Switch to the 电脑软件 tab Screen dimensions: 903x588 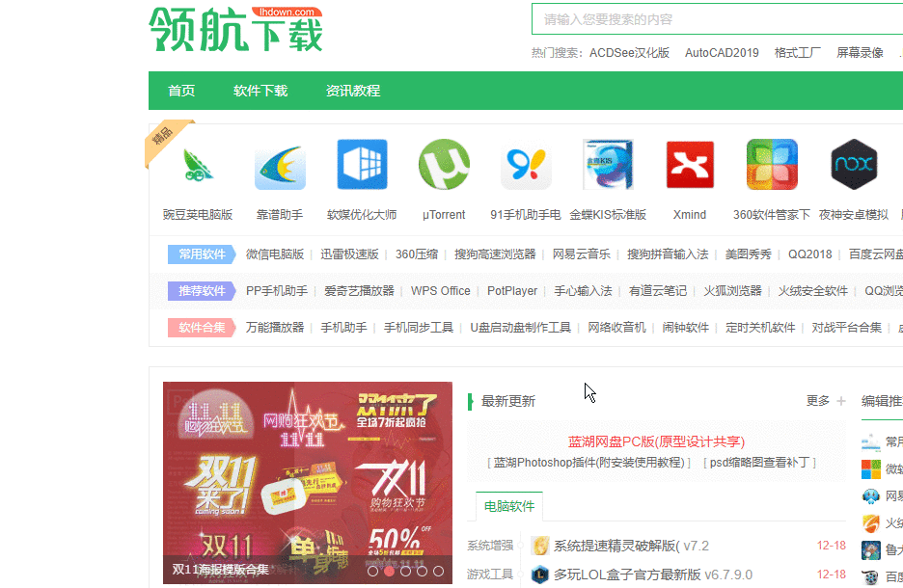(509, 506)
